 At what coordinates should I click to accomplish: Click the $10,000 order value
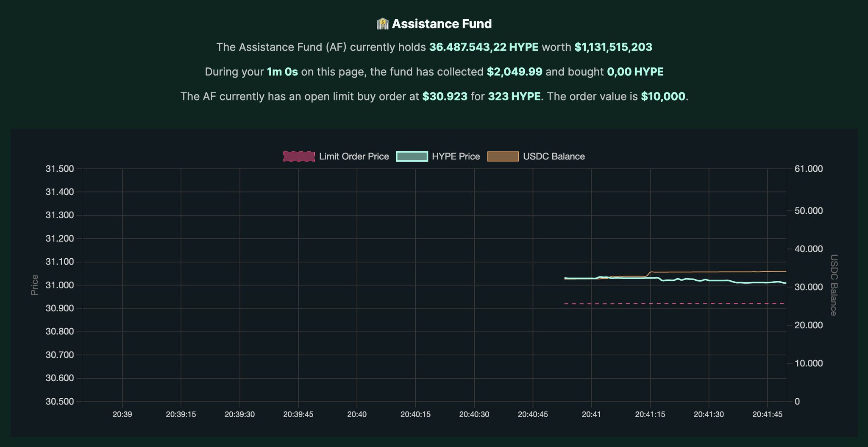[663, 96]
